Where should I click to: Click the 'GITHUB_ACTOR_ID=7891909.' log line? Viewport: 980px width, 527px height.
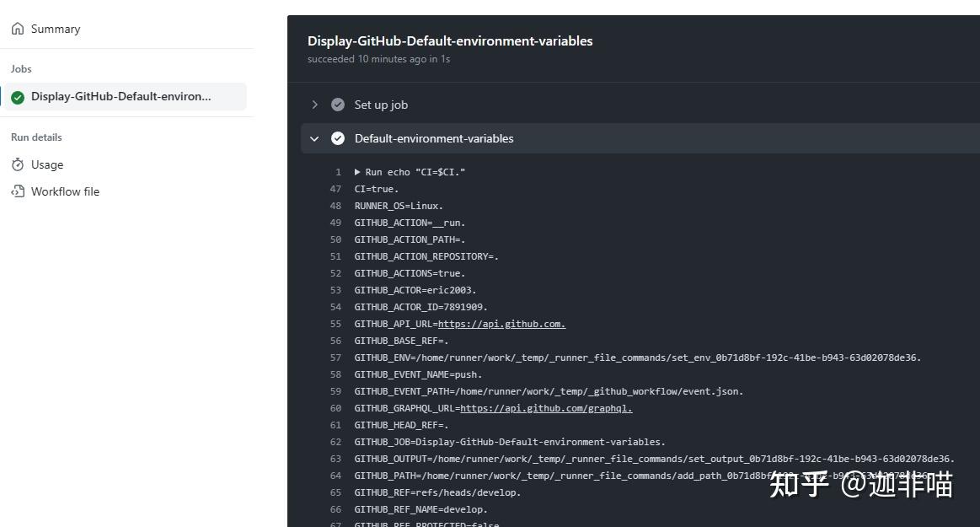point(420,307)
